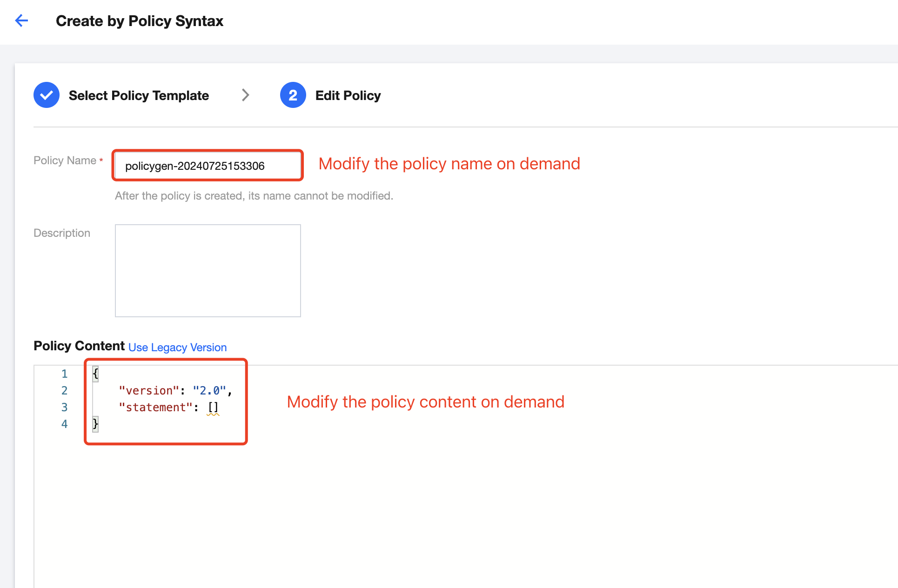Click the opening brace on line 1
The width and height of the screenshot is (898, 588).
[95, 374]
